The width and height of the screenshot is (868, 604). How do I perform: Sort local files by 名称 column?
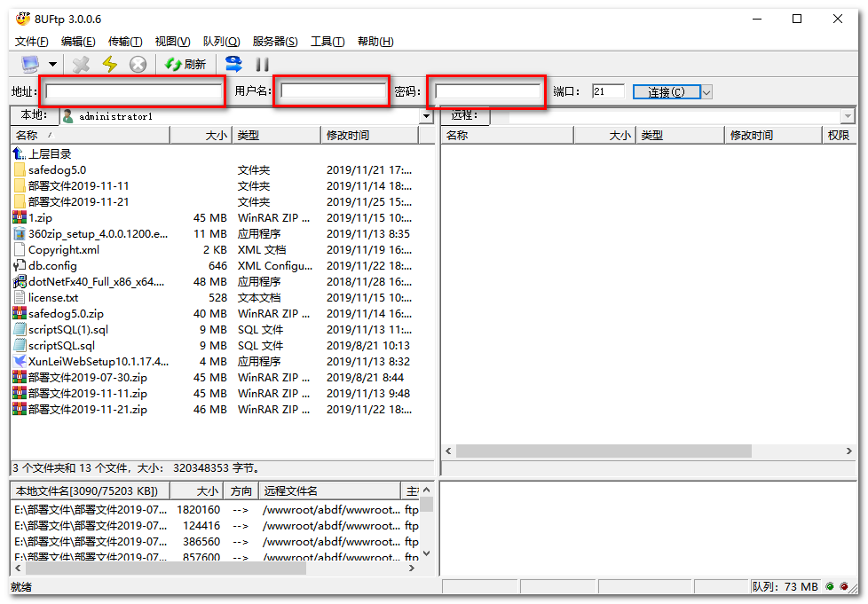pos(91,136)
